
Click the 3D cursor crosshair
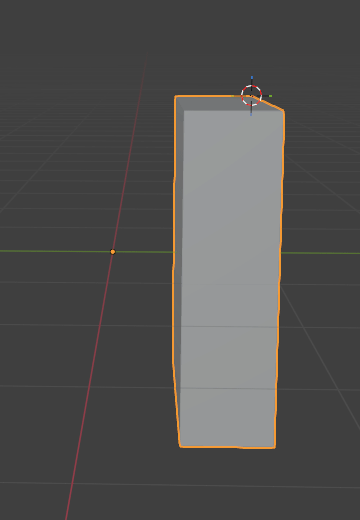[x=251, y=96]
